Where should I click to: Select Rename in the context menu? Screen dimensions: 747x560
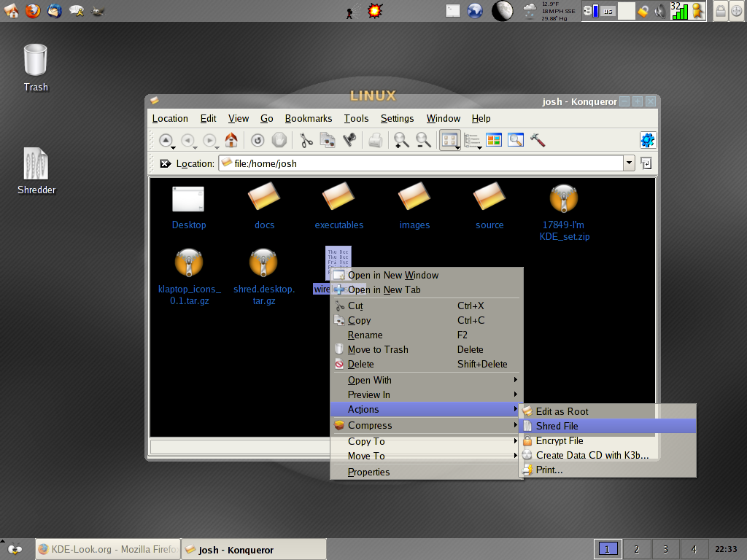click(426, 335)
